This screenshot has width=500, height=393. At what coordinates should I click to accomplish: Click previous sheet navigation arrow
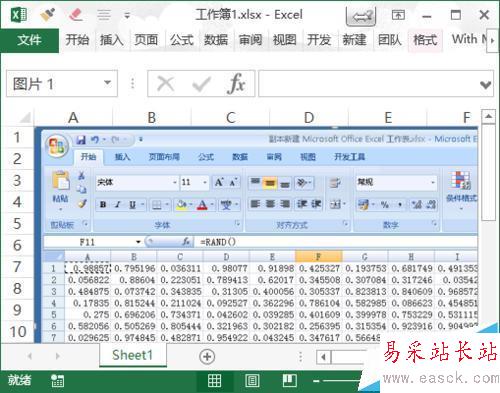click(29, 356)
